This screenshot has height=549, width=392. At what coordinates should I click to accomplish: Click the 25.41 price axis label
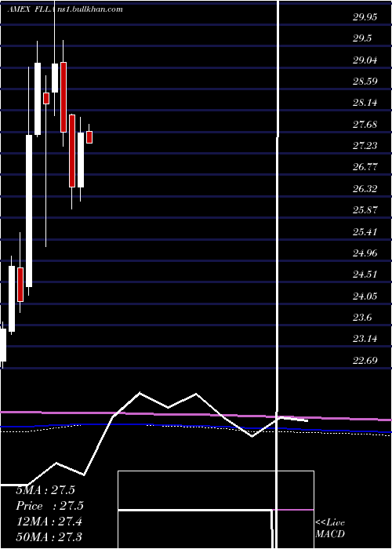coord(365,232)
